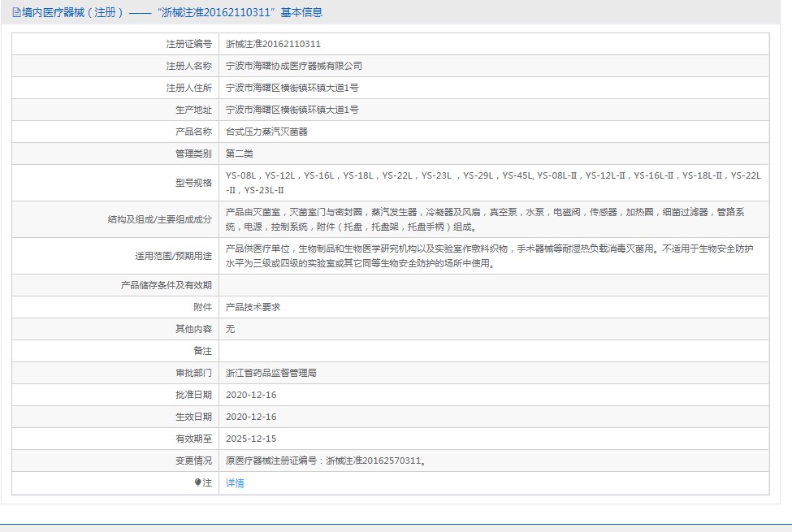Click the 变更情况 label
Viewport: 792px width, 532px height.
[193, 461]
